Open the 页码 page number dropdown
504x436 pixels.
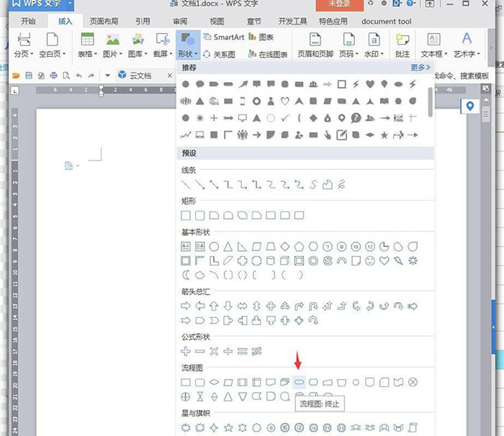pyautogui.click(x=348, y=45)
